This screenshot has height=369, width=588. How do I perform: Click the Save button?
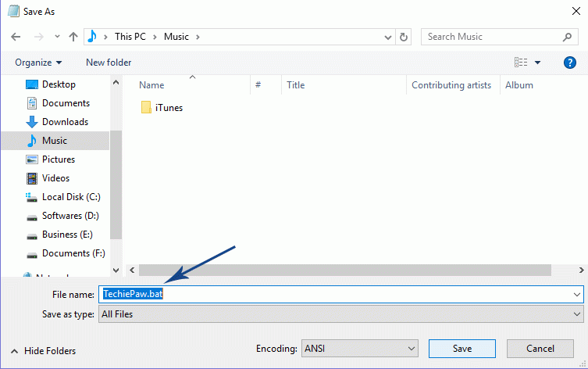(462, 349)
